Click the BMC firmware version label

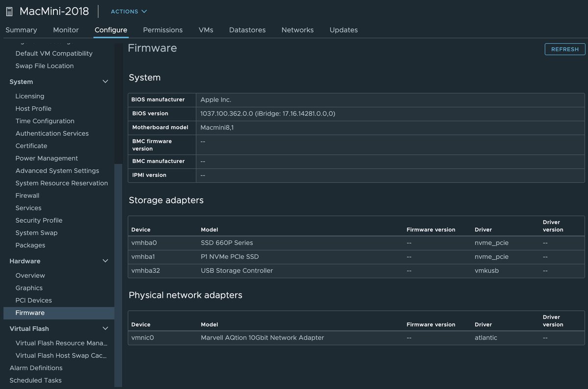(152, 145)
